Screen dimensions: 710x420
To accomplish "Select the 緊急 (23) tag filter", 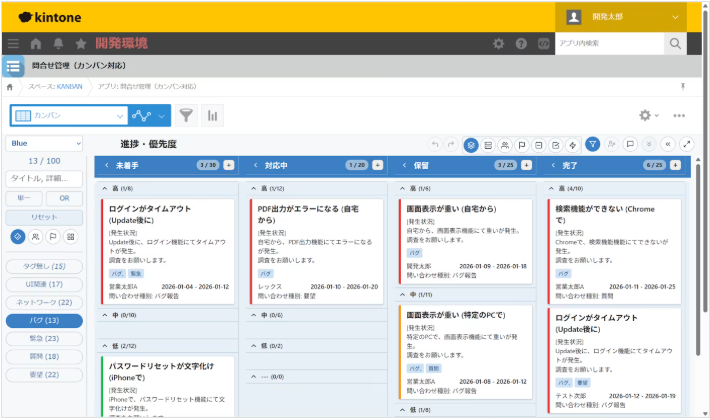I will click(x=44, y=339).
